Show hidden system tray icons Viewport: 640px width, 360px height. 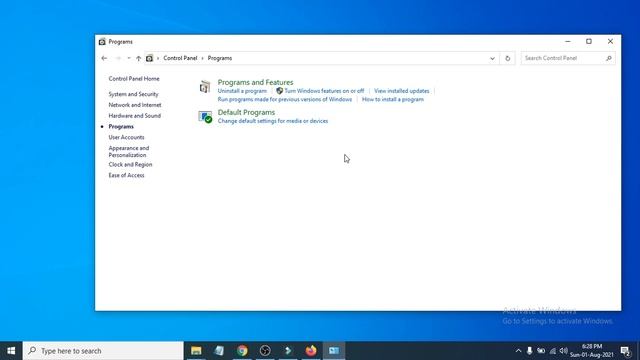pyautogui.click(x=518, y=351)
